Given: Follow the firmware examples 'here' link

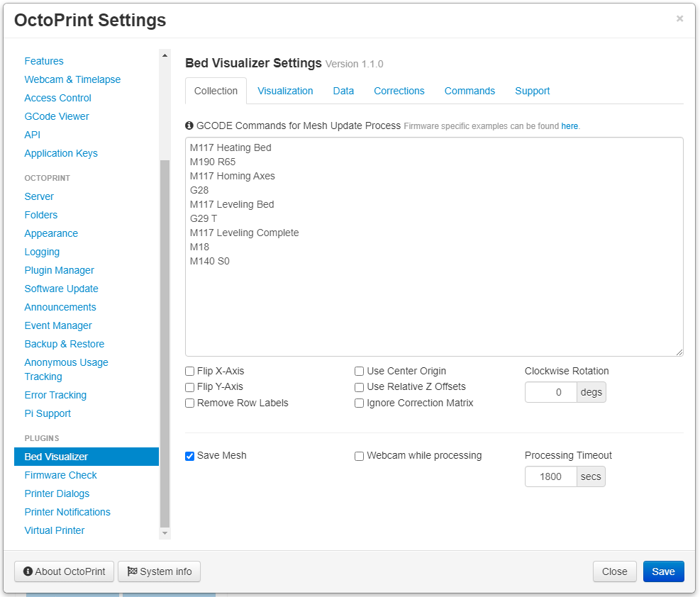Looking at the screenshot, I should tap(570, 126).
